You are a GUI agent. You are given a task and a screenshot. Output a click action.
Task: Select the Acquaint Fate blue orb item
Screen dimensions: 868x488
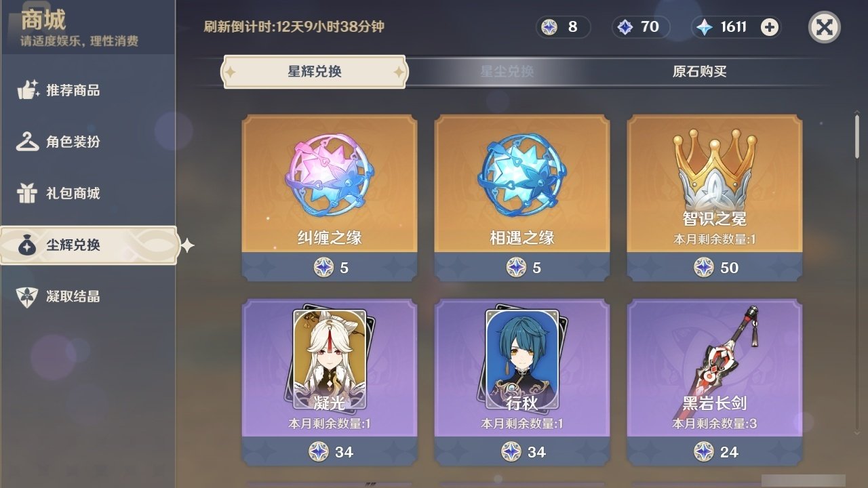[522, 198]
